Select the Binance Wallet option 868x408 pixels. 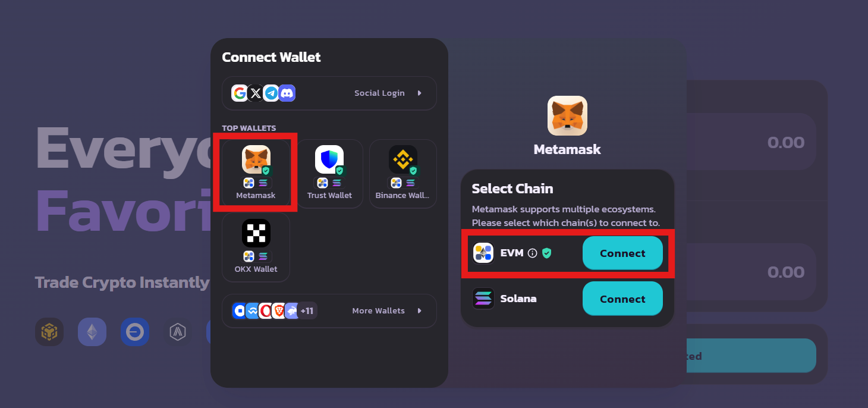coord(403,160)
